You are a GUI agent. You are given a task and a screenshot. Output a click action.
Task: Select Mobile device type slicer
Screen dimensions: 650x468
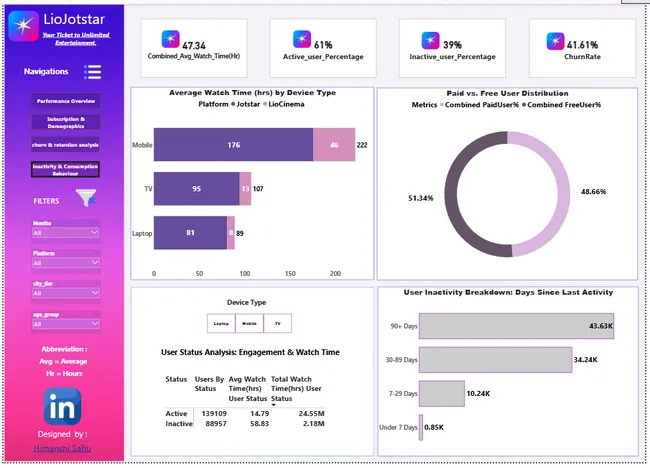(249, 323)
